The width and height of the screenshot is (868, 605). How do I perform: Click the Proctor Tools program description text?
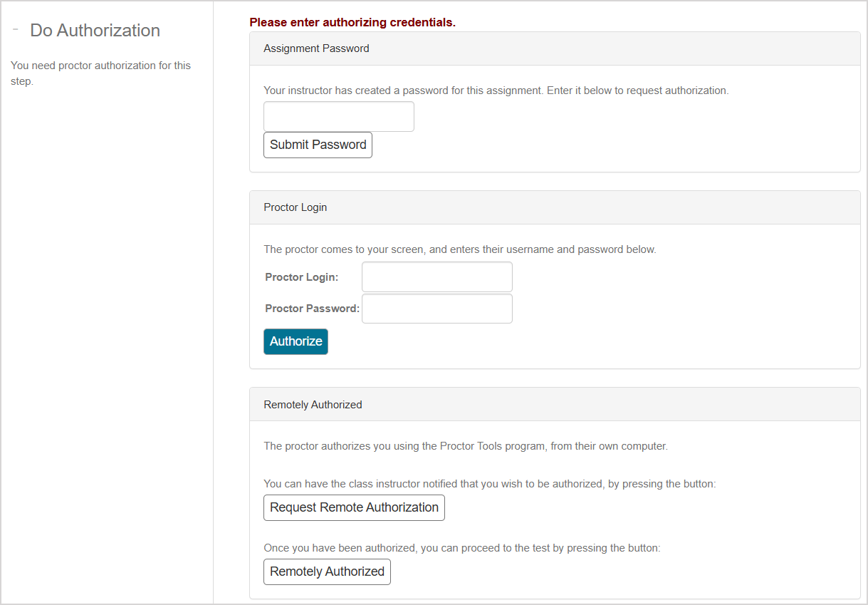pyautogui.click(x=466, y=445)
